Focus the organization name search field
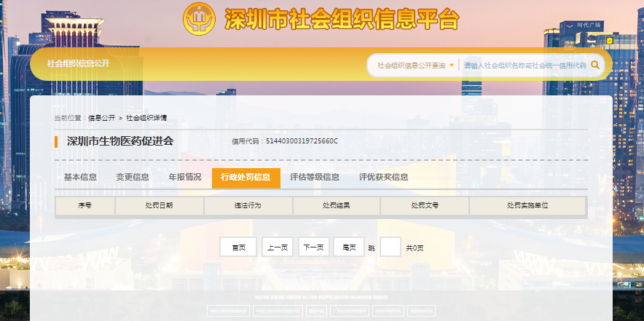This screenshot has height=321, width=644. click(525, 65)
